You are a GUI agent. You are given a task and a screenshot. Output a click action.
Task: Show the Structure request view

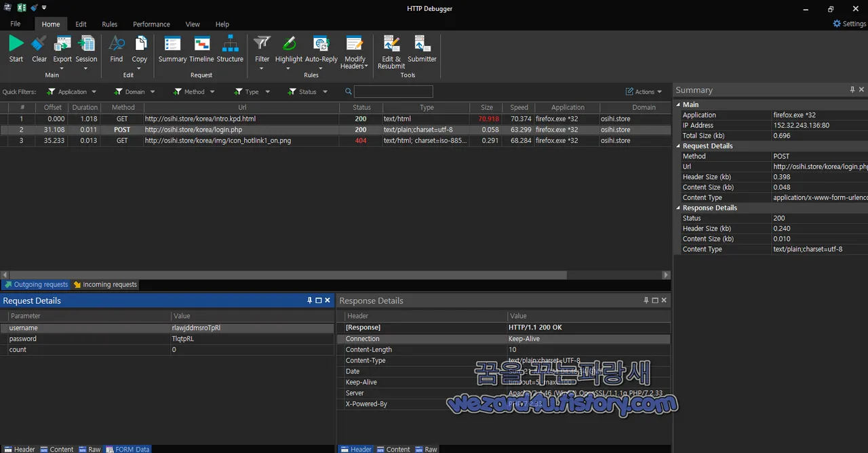tap(230, 49)
